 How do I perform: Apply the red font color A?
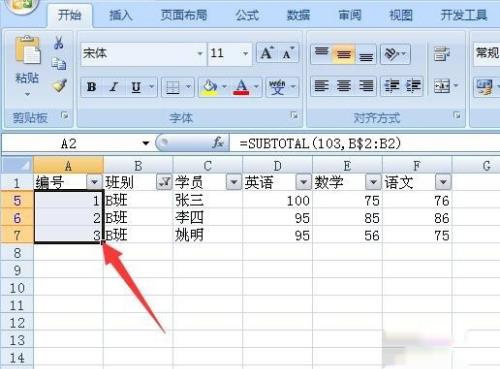click(241, 87)
